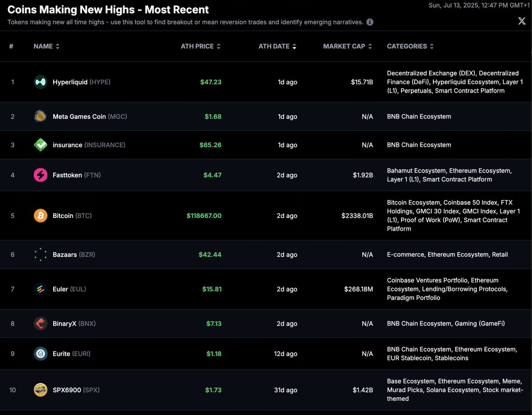This screenshot has height=415, width=532.
Task: Click the $118667.00 ATH price
Action: point(204,216)
